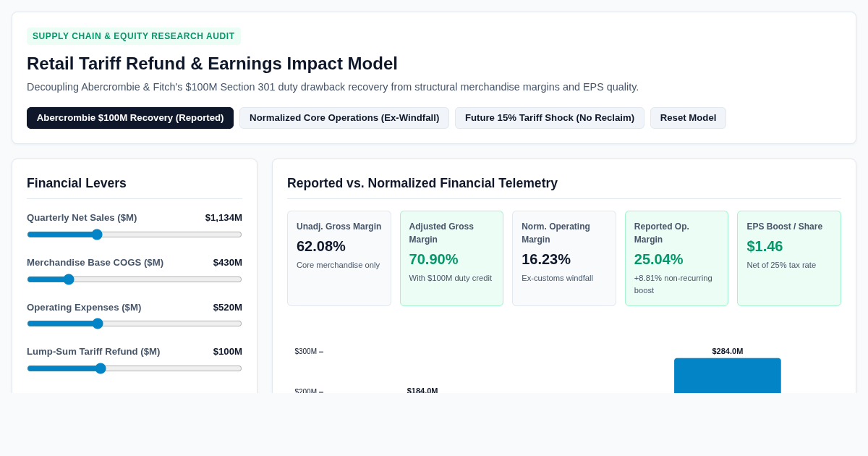Viewport: 868px width, 456px height.
Task: Switch to Normalized Core Operations (Ex-Windfall)
Action: tap(344, 118)
